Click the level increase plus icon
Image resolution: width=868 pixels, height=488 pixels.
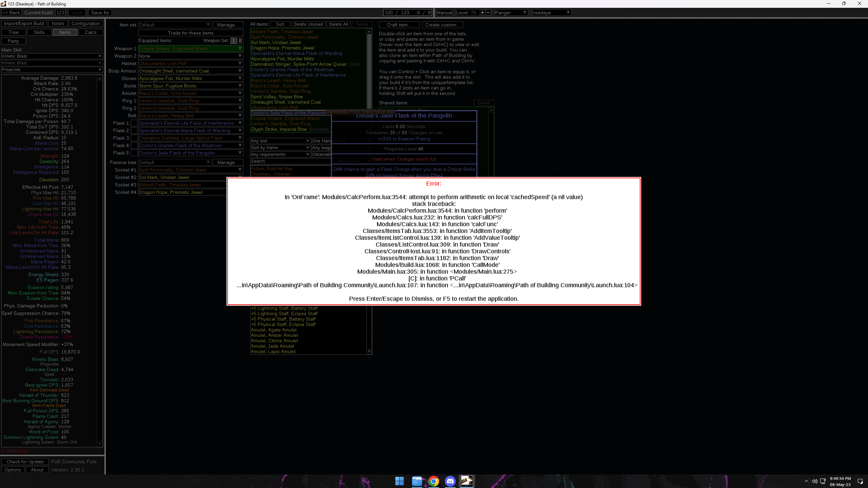pos(483,13)
